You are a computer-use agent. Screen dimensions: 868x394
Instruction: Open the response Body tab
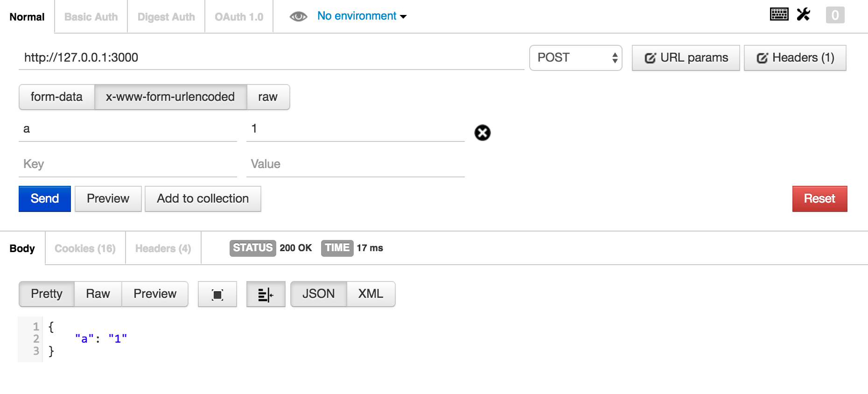point(22,248)
